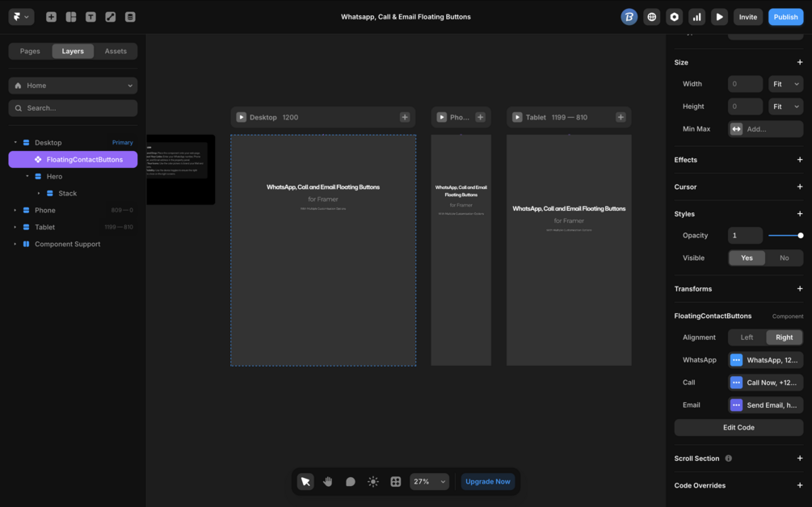Screen dimensions: 812x507
Task: Play the Phone breakpoint preview icon
Action: [442, 117]
